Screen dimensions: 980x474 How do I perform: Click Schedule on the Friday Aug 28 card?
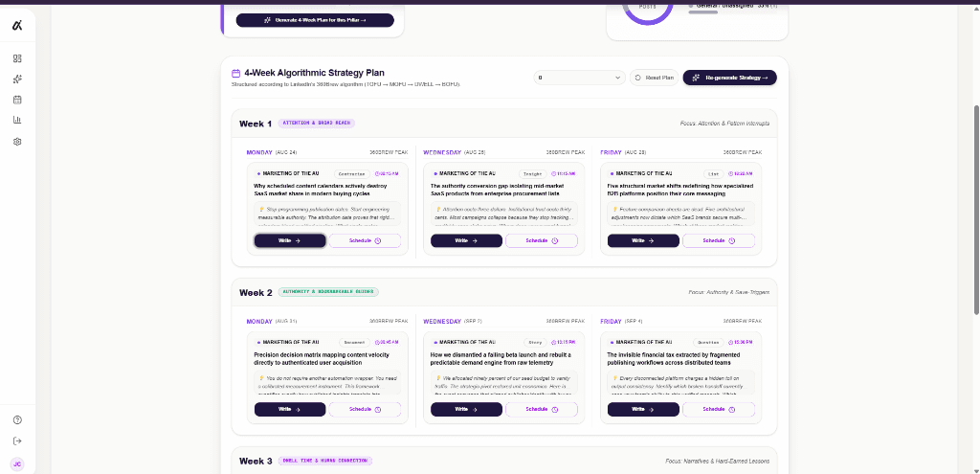(719, 240)
